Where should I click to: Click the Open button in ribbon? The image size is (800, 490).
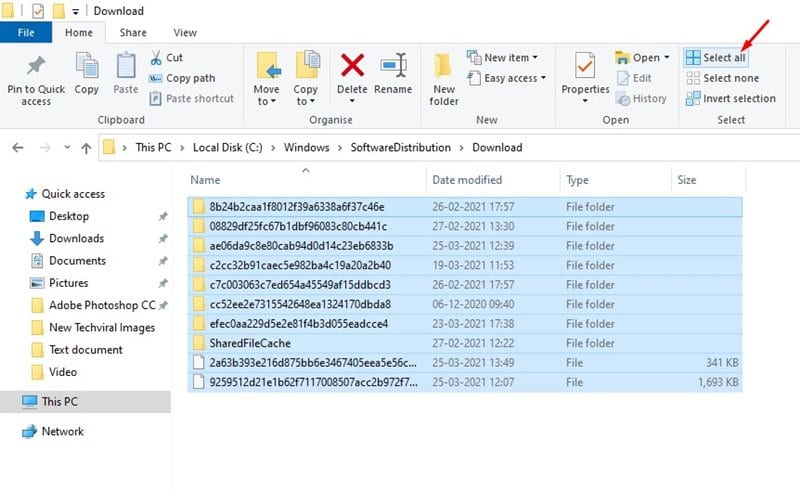coord(638,58)
